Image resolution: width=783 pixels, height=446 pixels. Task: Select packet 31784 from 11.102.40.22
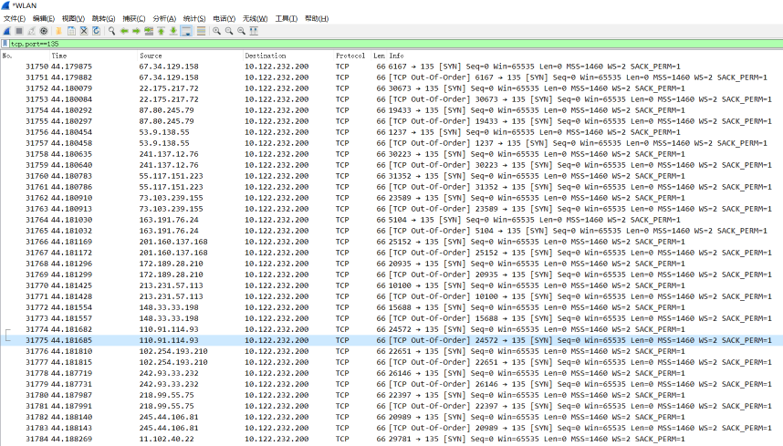click(x=392, y=439)
